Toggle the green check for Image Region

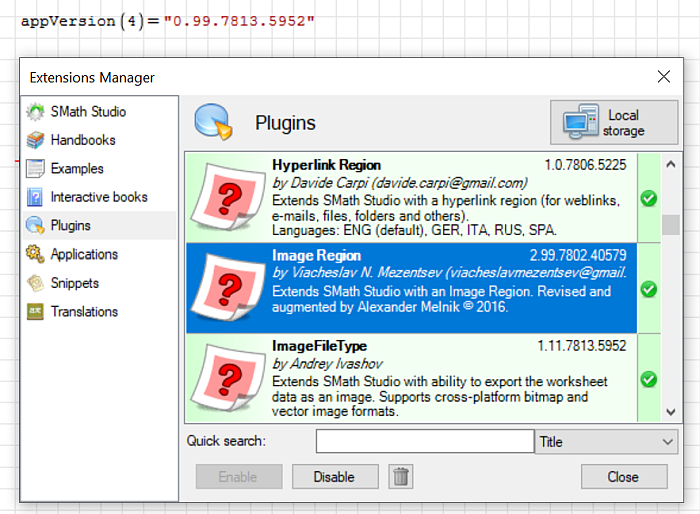[648, 289]
